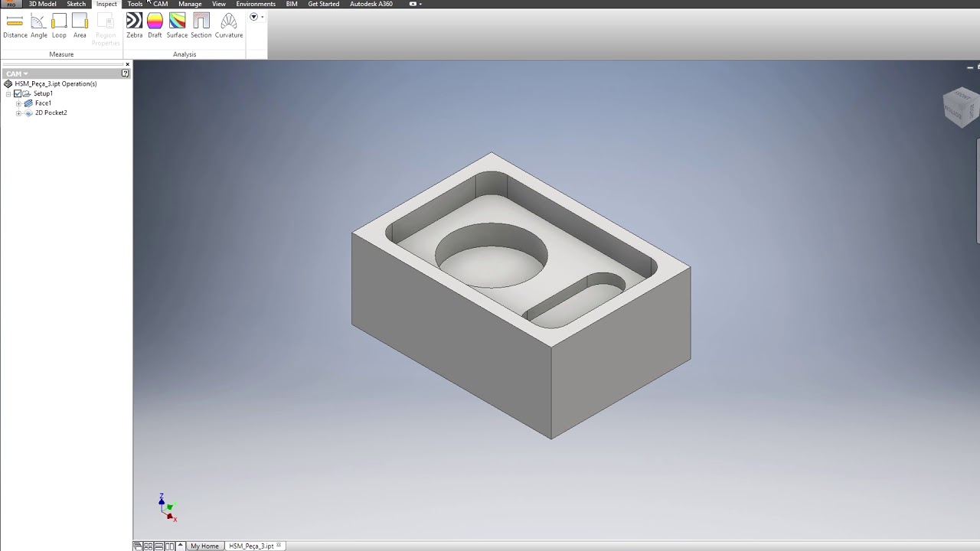Open the CAM browser dropdown
The height and width of the screenshot is (551, 980).
[16, 73]
